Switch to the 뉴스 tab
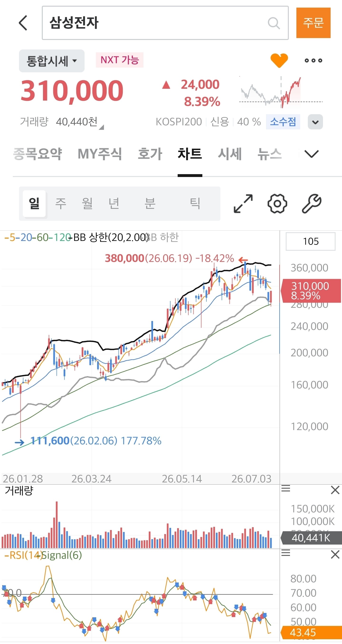Screen dimensions: 342x644 point(270,154)
